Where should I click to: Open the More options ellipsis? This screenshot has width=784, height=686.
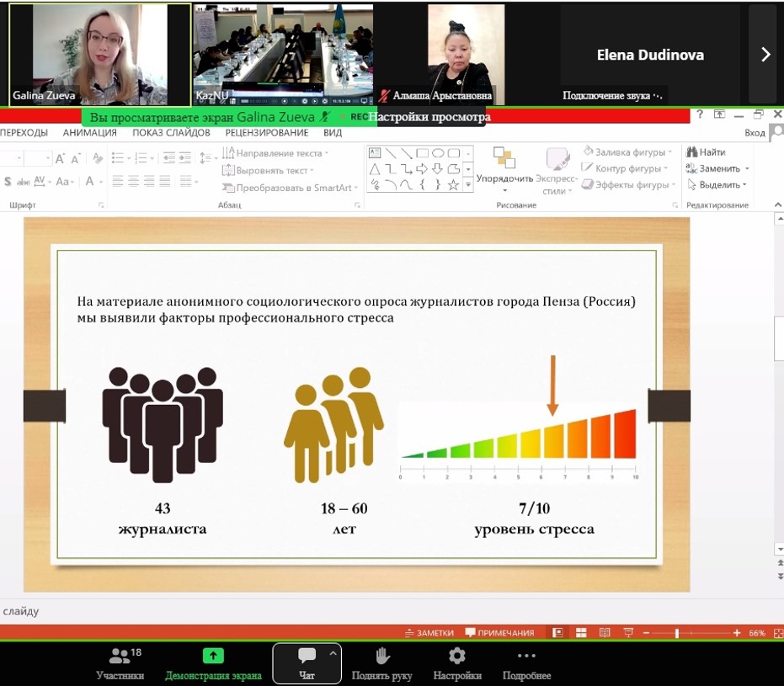526,662
